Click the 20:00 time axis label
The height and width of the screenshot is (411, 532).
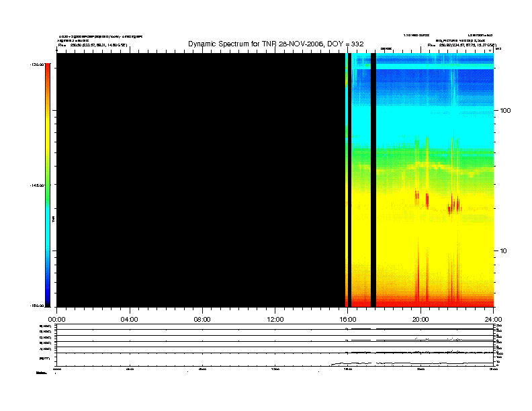(x=420, y=320)
